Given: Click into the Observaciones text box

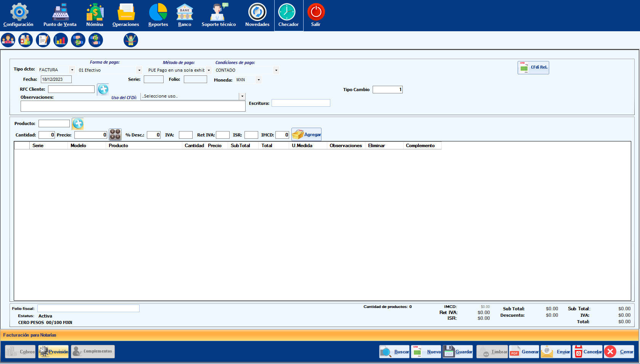Looking at the screenshot, I should tap(133, 106).
